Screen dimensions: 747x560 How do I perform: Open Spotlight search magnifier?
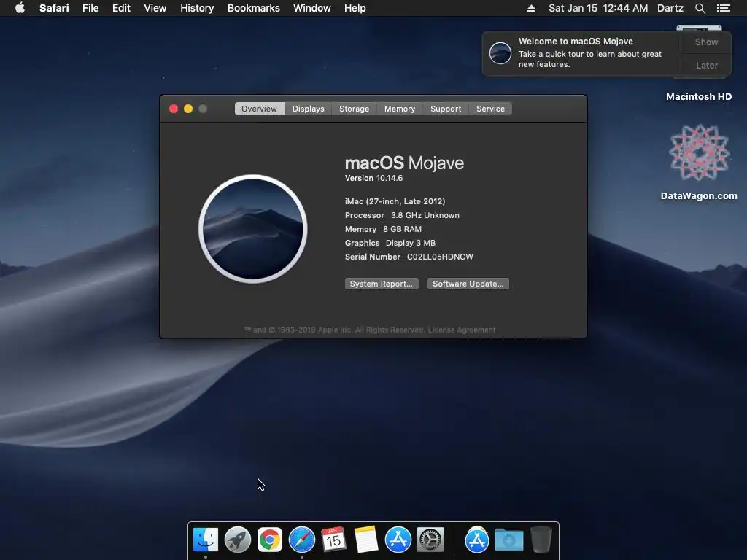700,8
